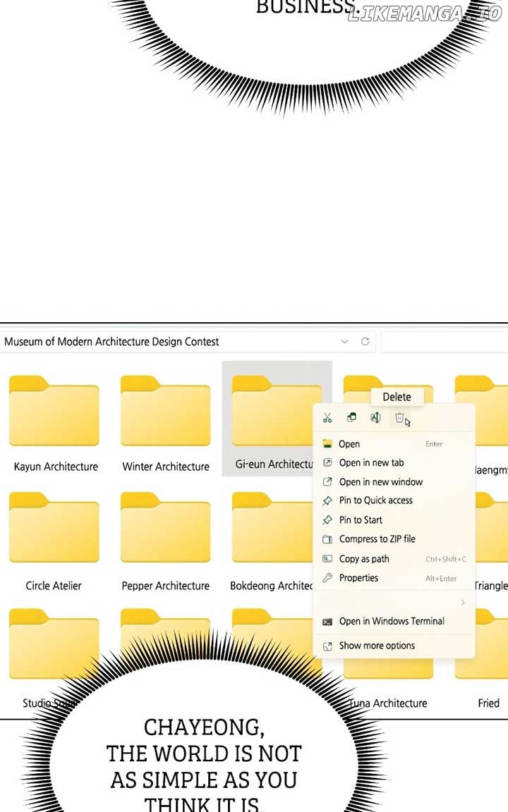Select Copy as path
This screenshot has height=812, width=508.
click(x=364, y=559)
